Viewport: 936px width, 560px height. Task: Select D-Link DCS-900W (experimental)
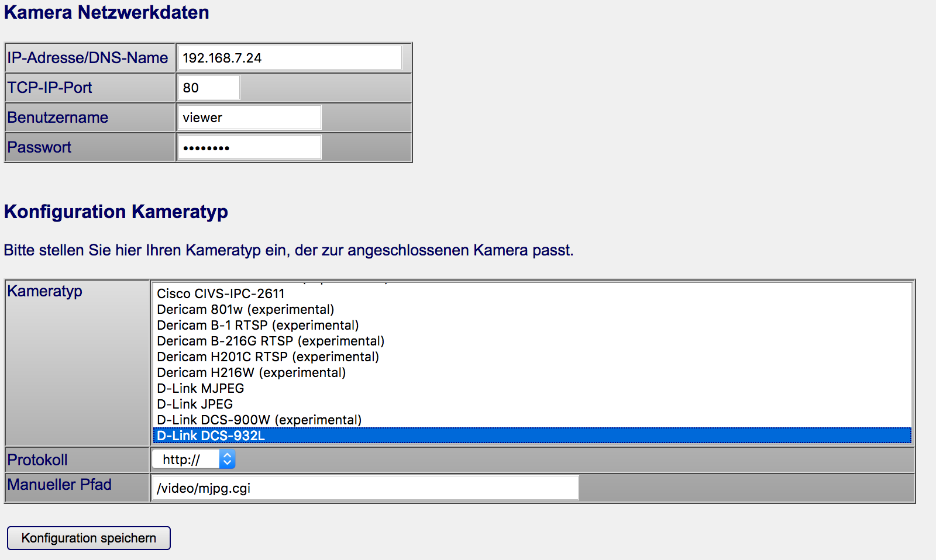click(532, 420)
